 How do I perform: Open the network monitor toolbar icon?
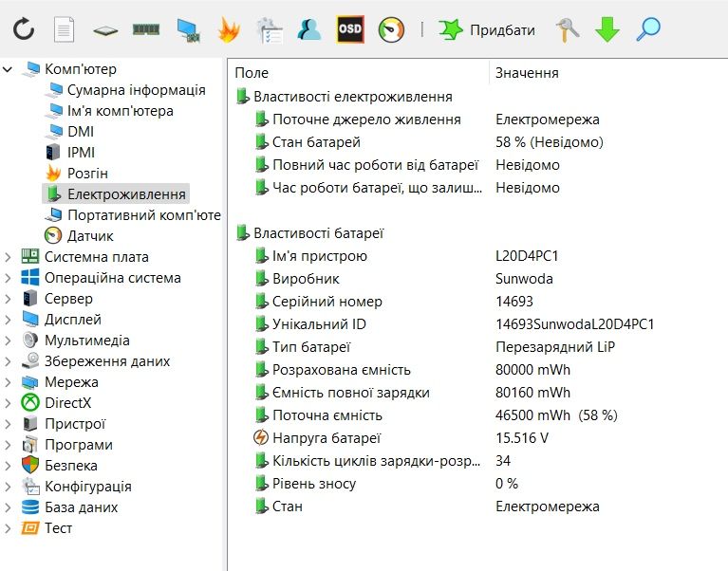tap(189, 30)
